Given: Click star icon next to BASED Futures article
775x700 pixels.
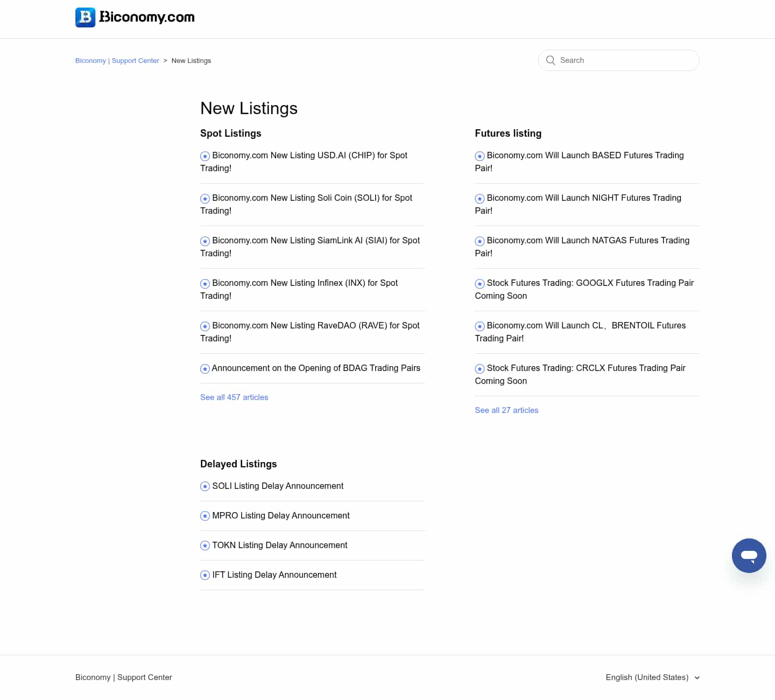Looking at the screenshot, I should coord(480,156).
